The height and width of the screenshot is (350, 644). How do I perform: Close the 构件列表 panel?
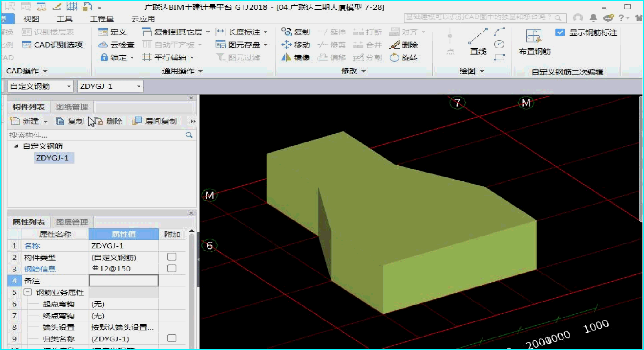click(191, 98)
